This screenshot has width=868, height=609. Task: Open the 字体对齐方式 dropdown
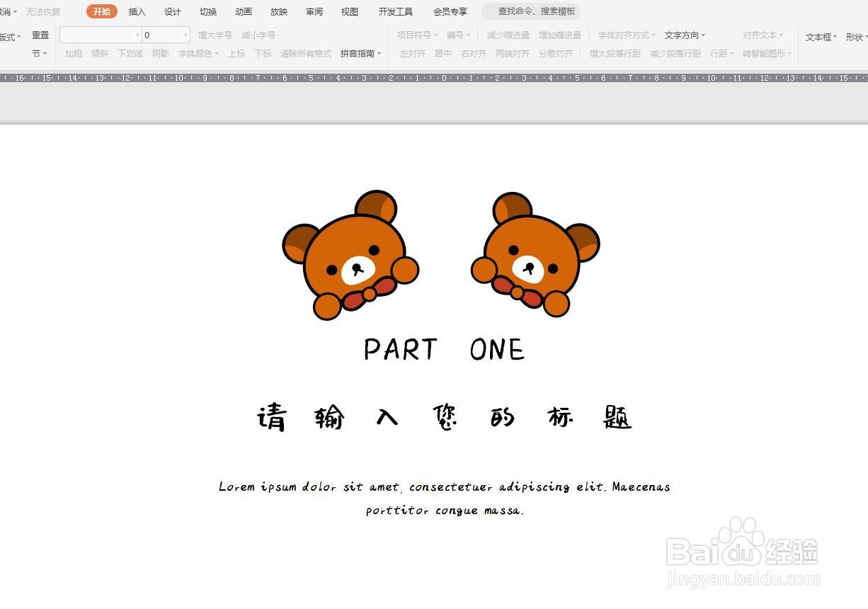[x=627, y=35]
